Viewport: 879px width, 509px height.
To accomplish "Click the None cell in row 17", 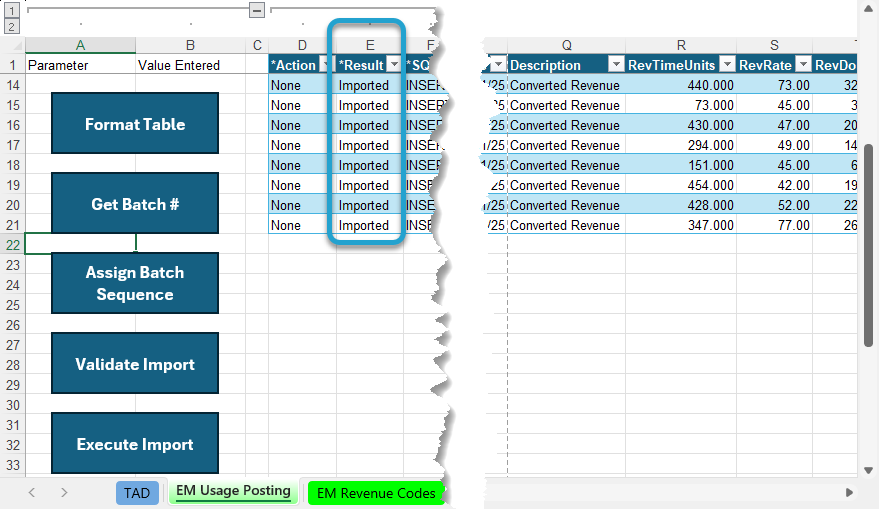I will click(x=302, y=145).
